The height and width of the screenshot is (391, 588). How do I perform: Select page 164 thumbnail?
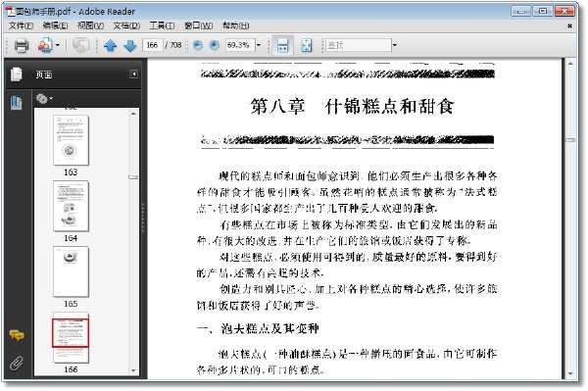pos(71,206)
